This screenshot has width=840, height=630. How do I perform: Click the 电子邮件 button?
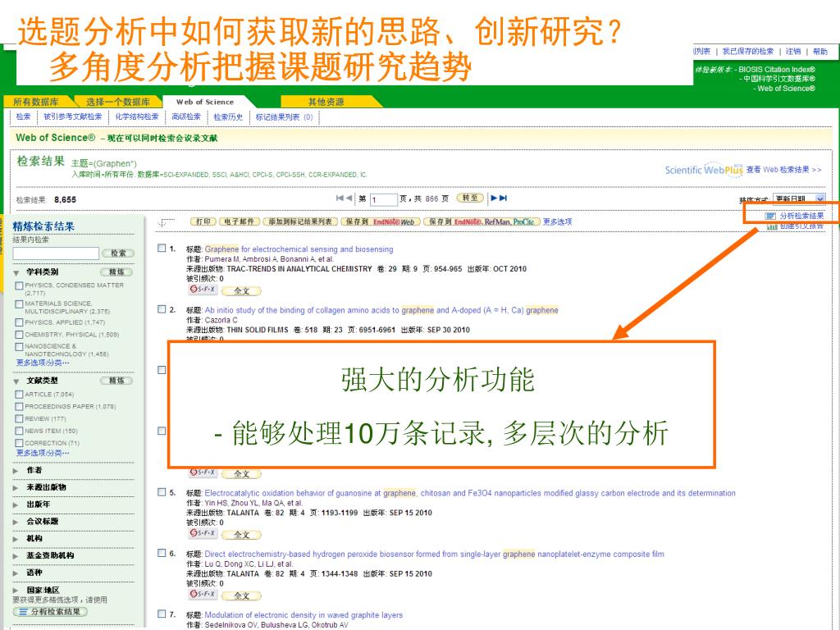click(239, 221)
